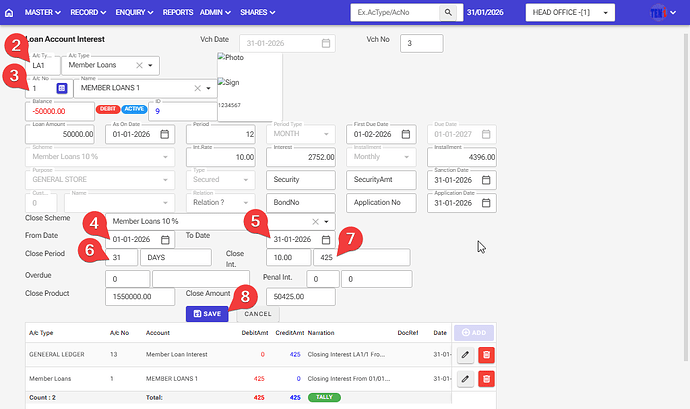
Task: Click the account lookup icon beside A/c No
Action: click(x=62, y=89)
